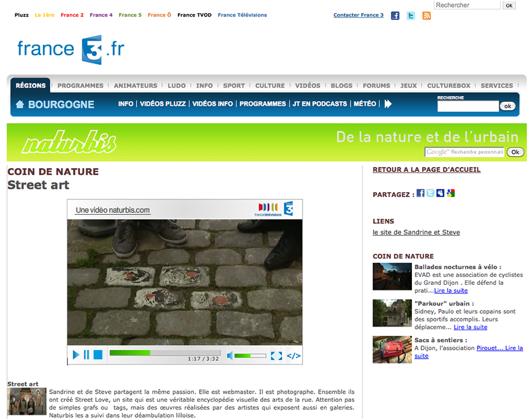
Task: Click the play button in video player
Action: [x=76, y=354]
